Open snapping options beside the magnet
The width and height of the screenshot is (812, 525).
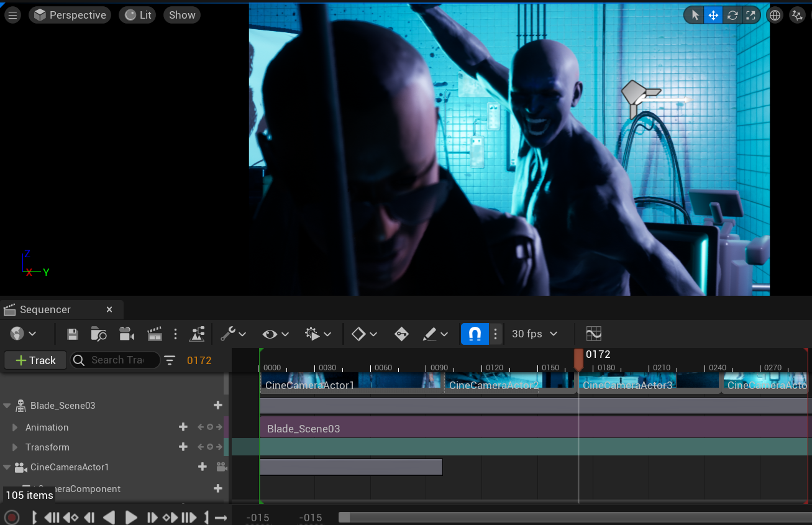495,334
